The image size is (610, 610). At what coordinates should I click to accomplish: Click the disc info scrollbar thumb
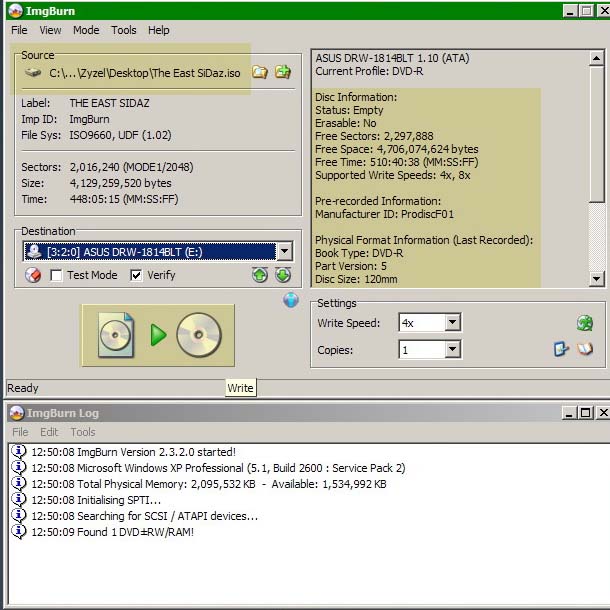click(596, 134)
